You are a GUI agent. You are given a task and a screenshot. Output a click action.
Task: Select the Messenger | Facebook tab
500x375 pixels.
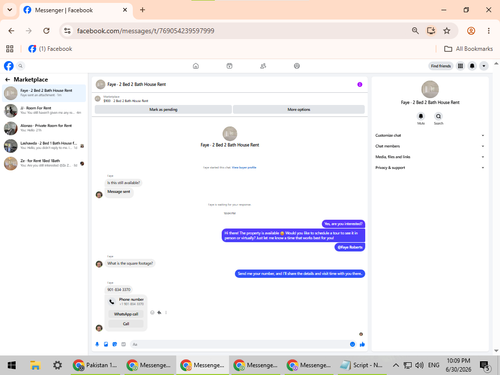pyautogui.click(x=76, y=10)
